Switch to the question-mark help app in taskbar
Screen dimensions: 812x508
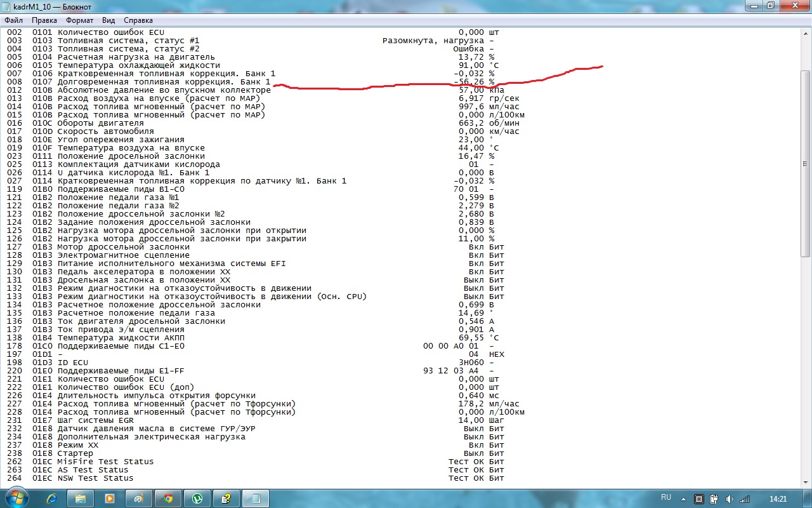point(226,498)
